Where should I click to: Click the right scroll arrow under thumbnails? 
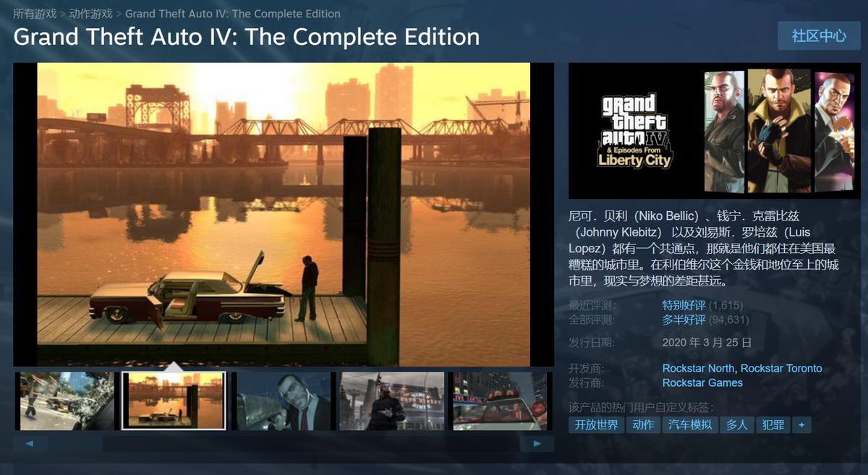pyautogui.click(x=537, y=443)
